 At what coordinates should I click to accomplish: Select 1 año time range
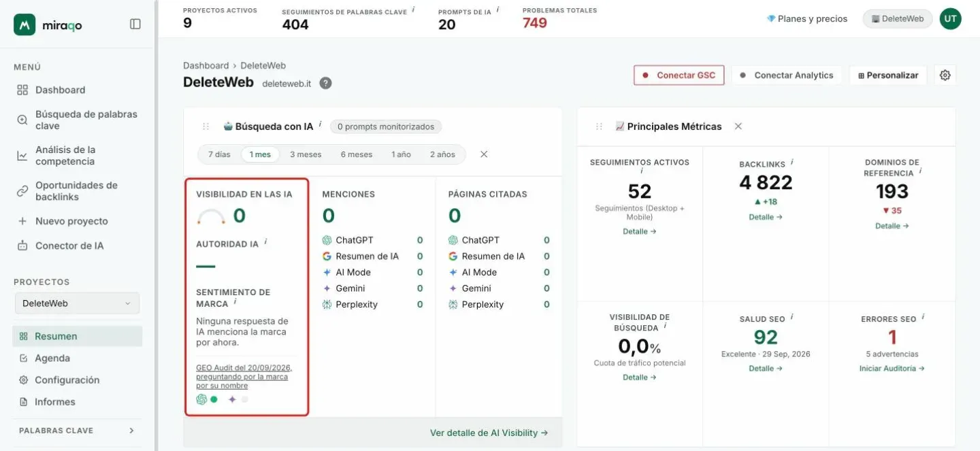(x=402, y=154)
